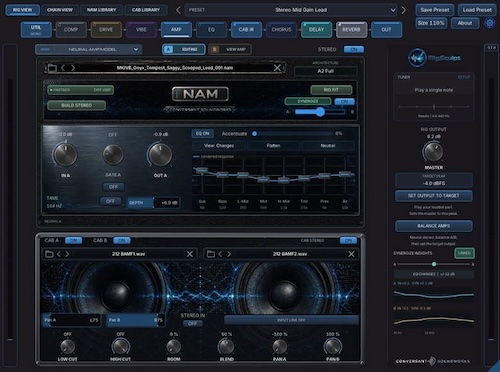
Task: Click Save Preset button
Action: (435, 10)
